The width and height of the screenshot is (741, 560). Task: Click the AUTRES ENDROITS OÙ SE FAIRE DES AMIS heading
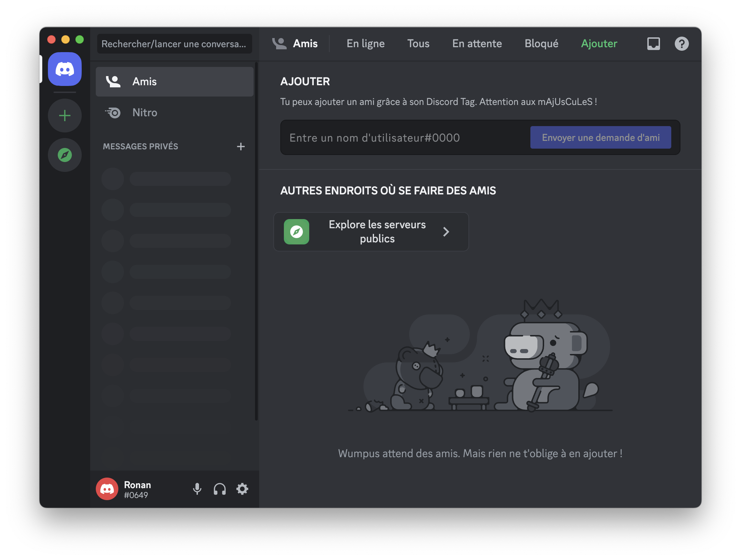388,191
